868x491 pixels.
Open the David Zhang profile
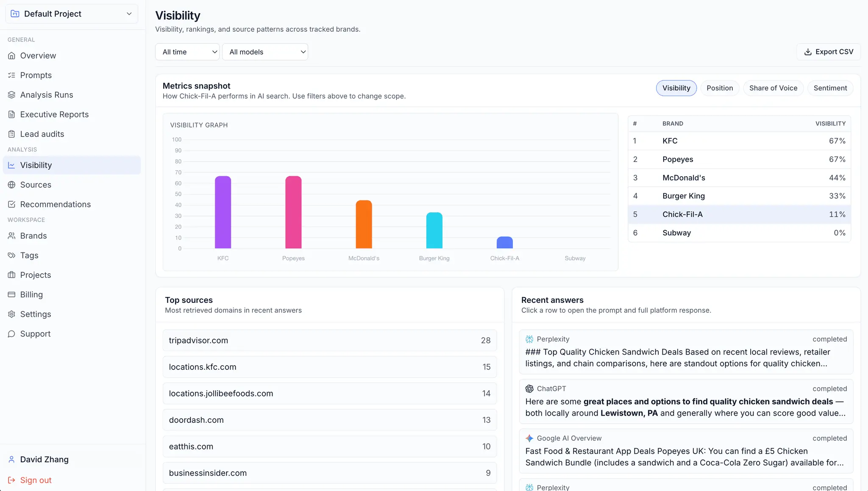(44, 460)
